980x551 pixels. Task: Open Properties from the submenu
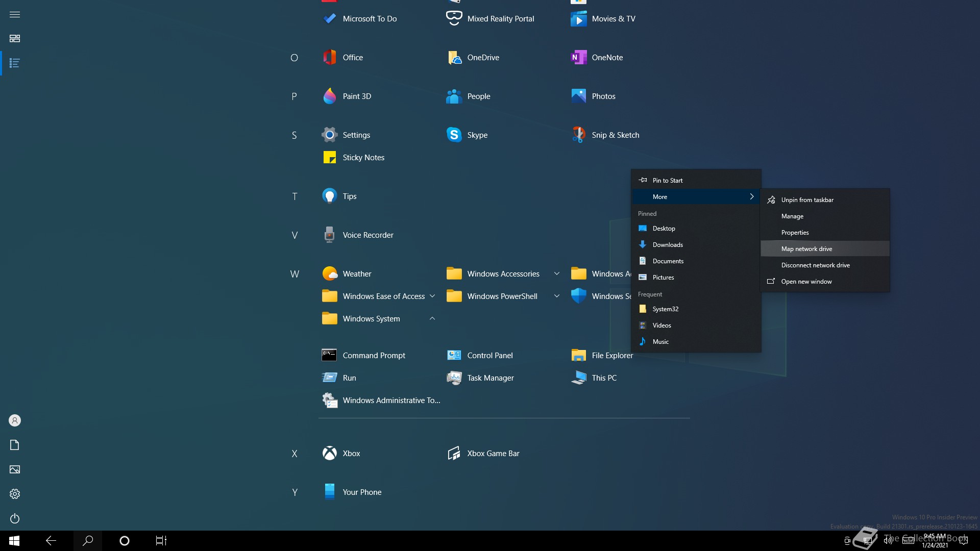pyautogui.click(x=825, y=233)
